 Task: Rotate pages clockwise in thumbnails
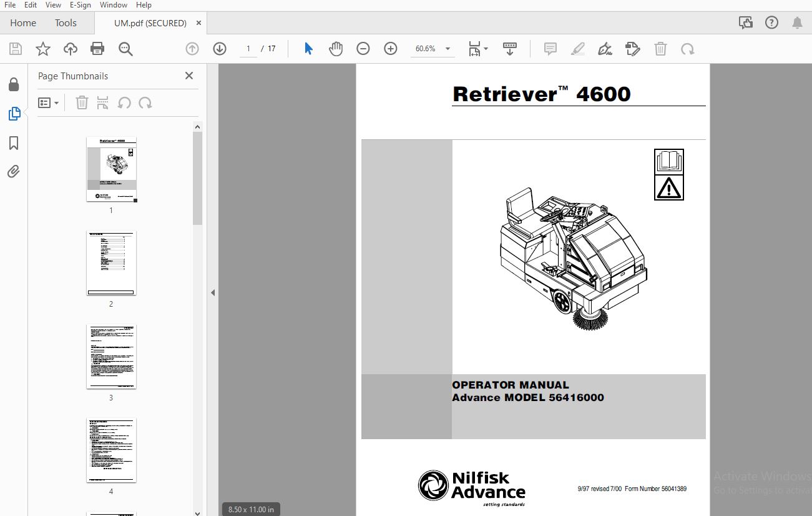click(x=145, y=102)
